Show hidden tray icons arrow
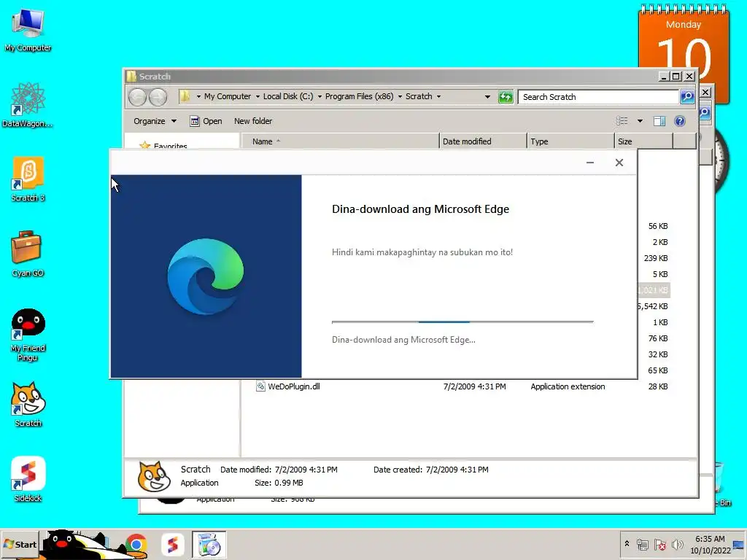Viewport: 747px width, 560px height. (627, 544)
